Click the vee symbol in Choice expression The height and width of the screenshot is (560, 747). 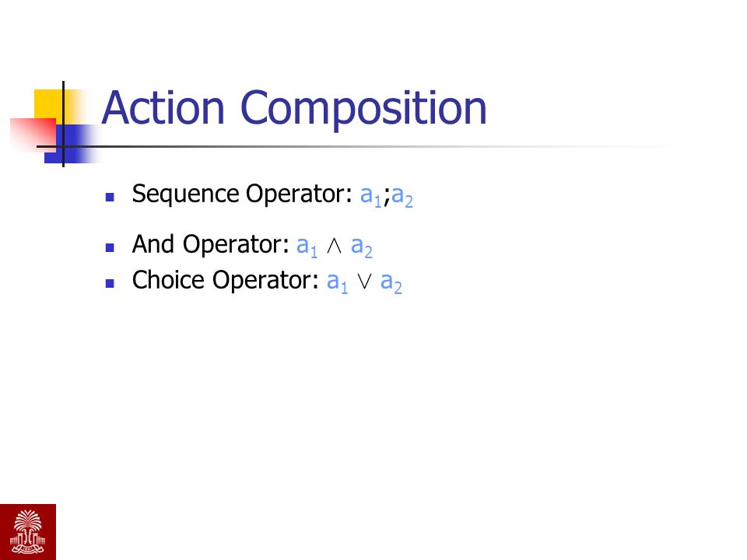click(364, 281)
